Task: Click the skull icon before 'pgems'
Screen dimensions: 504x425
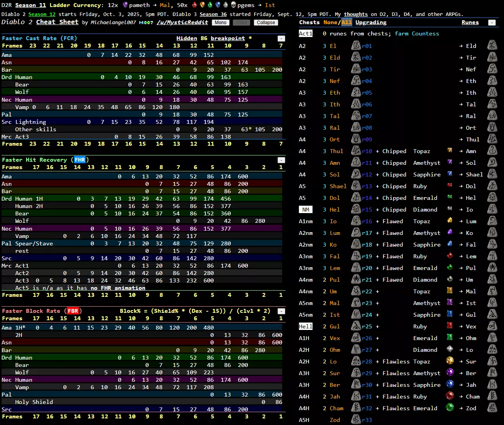Action: coord(234,5)
